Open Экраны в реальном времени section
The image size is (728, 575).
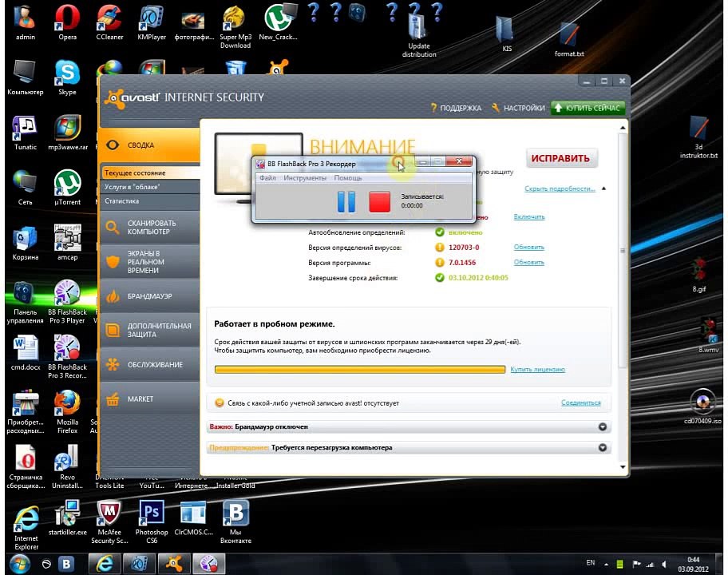(x=149, y=261)
